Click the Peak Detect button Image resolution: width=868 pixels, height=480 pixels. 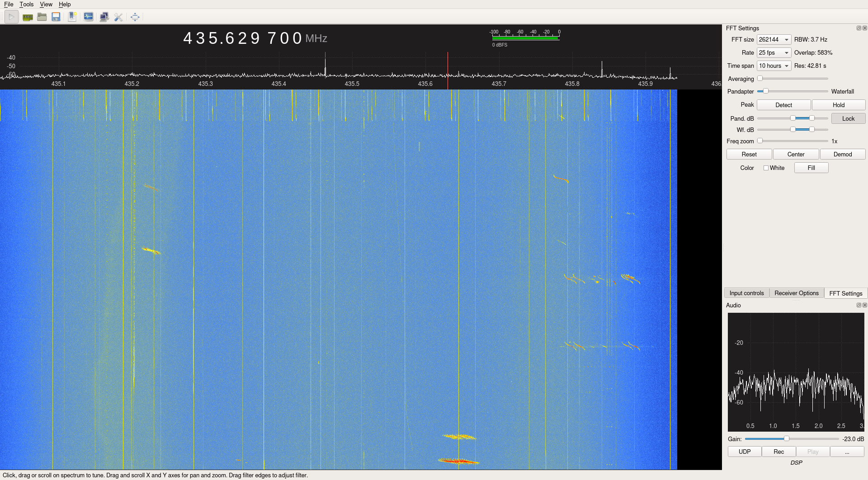[784, 105]
